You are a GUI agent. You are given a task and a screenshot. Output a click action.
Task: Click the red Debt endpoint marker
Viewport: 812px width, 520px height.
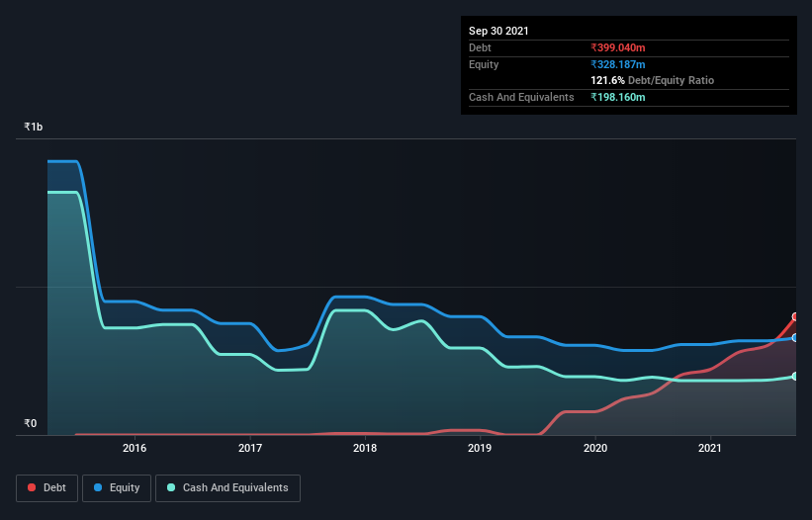pyautogui.click(x=795, y=316)
